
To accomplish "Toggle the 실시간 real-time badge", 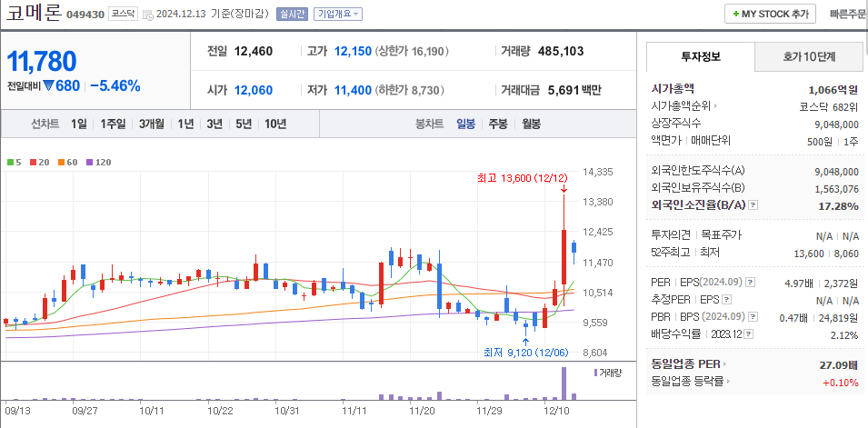I will pos(293,15).
